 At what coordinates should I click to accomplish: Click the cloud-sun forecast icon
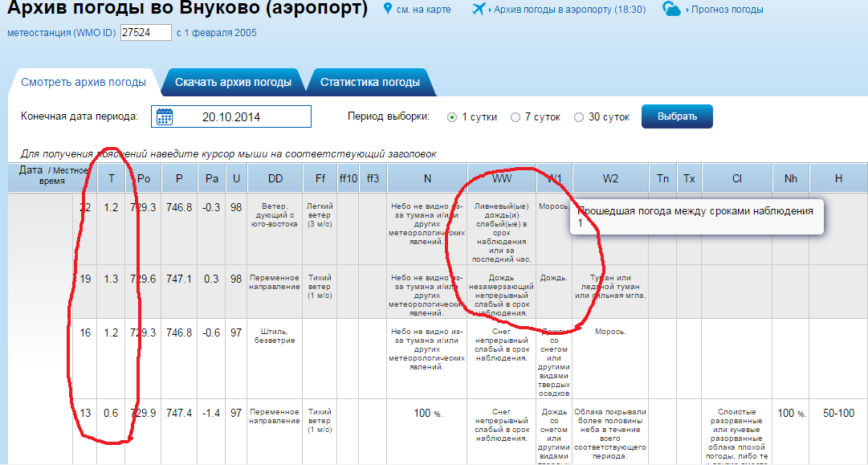click(x=671, y=9)
